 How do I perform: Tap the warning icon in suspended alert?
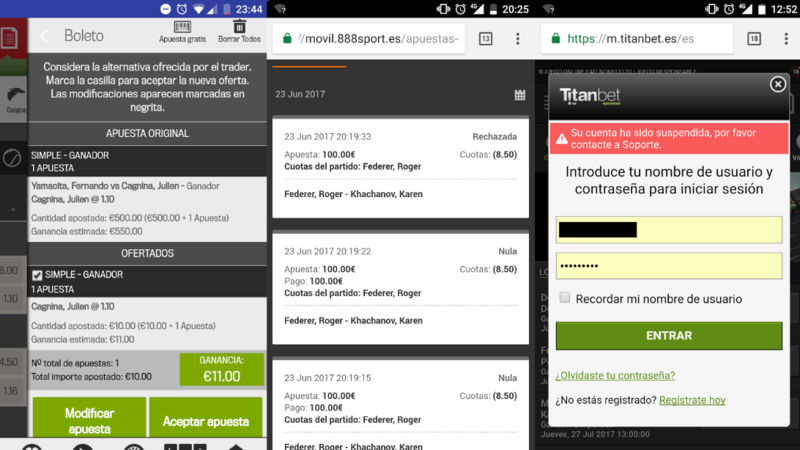[561, 139]
